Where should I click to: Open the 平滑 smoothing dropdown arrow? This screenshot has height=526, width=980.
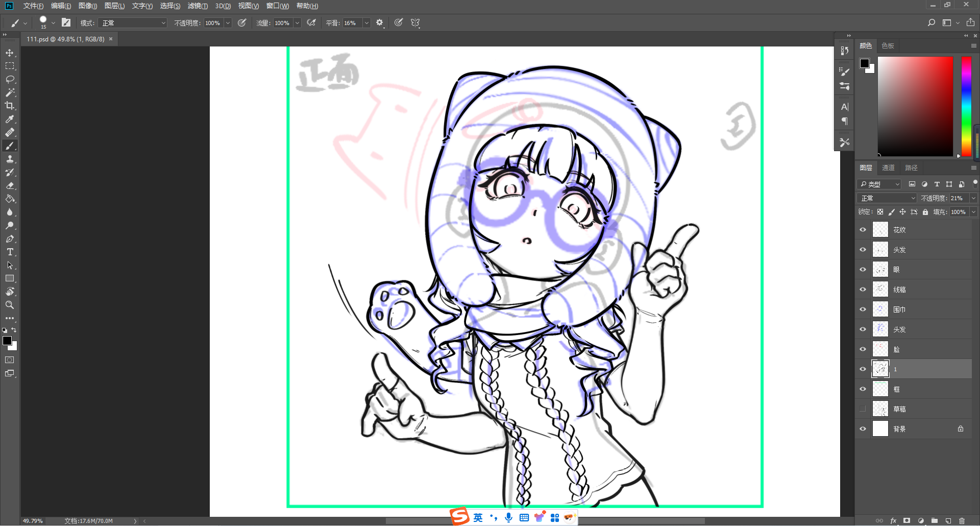[x=366, y=23]
